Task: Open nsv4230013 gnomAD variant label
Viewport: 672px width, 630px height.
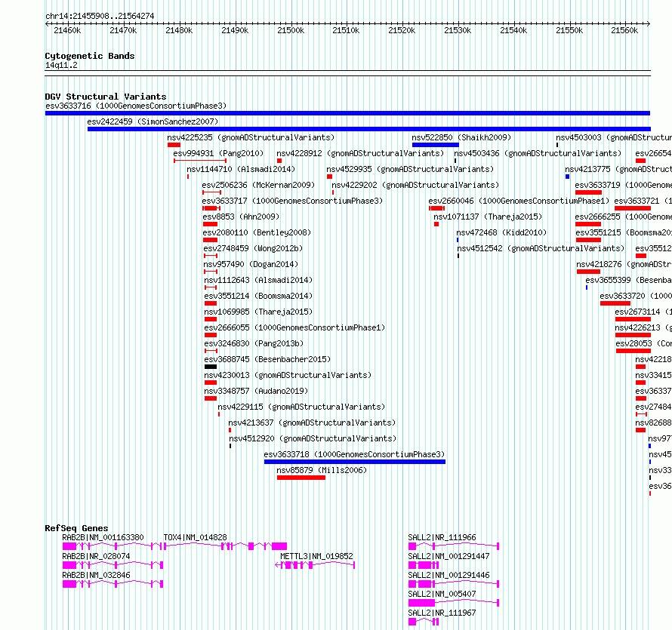Action: tap(288, 375)
